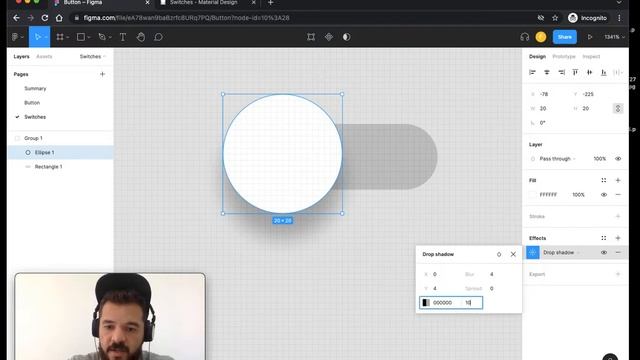Open Drop shadow effect type dropdown

click(561, 253)
